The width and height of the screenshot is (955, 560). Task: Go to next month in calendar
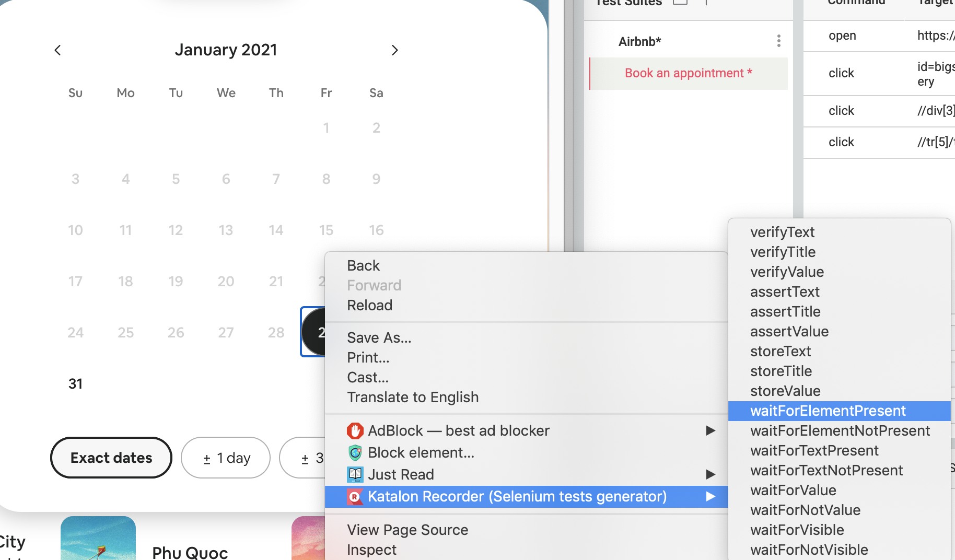click(x=394, y=50)
